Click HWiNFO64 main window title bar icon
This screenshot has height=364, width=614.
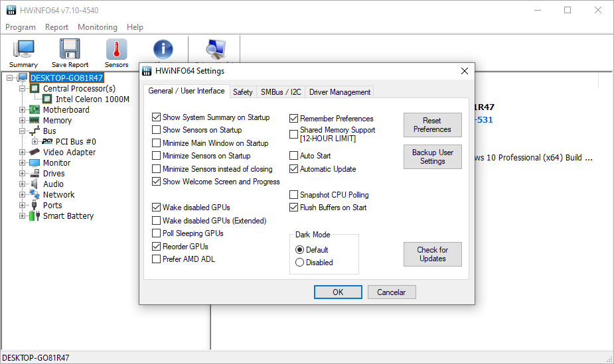coord(11,10)
